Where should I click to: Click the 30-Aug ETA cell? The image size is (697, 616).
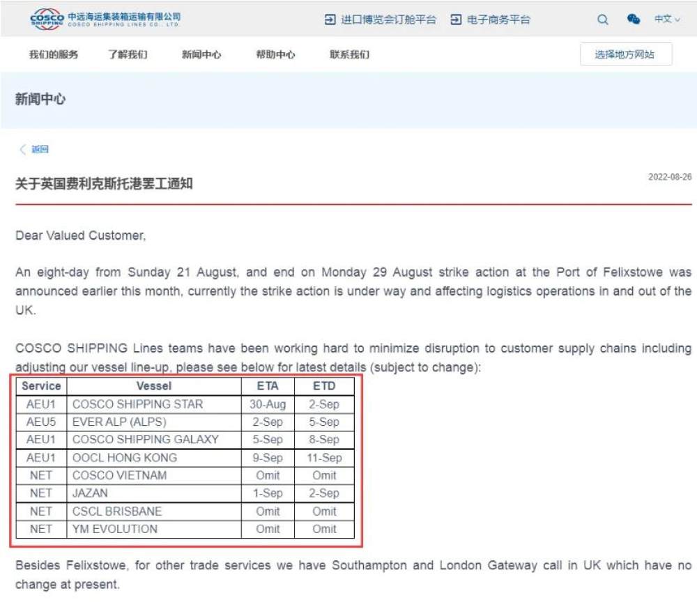point(268,404)
